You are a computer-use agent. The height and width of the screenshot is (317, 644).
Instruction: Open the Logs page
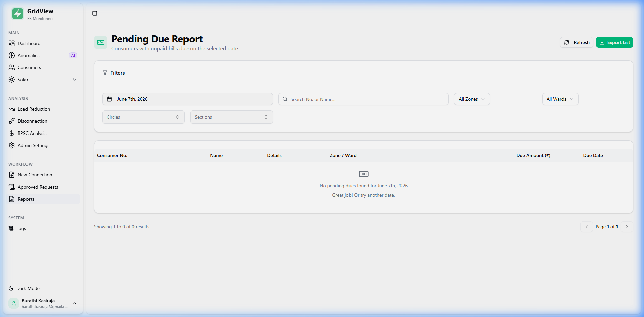tap(43, 228)
